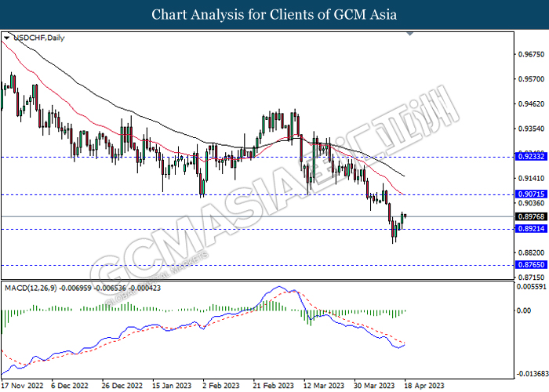Click the 12 Mar 2023 date label
Viewport: 549px width, 392px height.
(x=324, y=386)
